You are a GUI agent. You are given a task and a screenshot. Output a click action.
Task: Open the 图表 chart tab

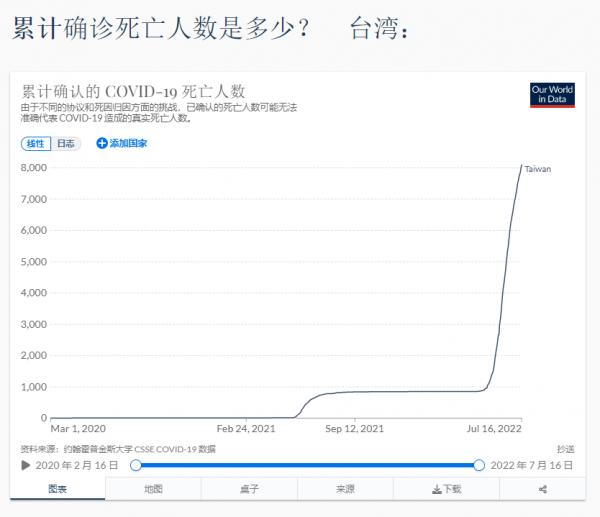click(x=58, y=489)
